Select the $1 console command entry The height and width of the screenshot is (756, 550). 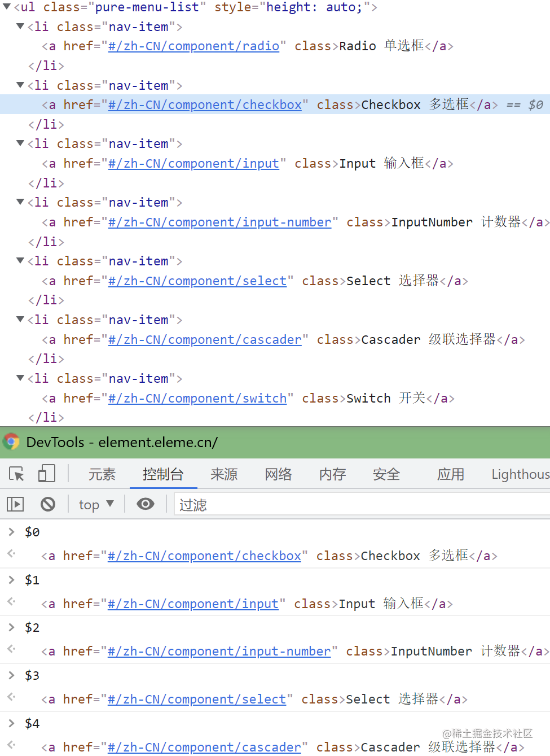coord(32,580)
